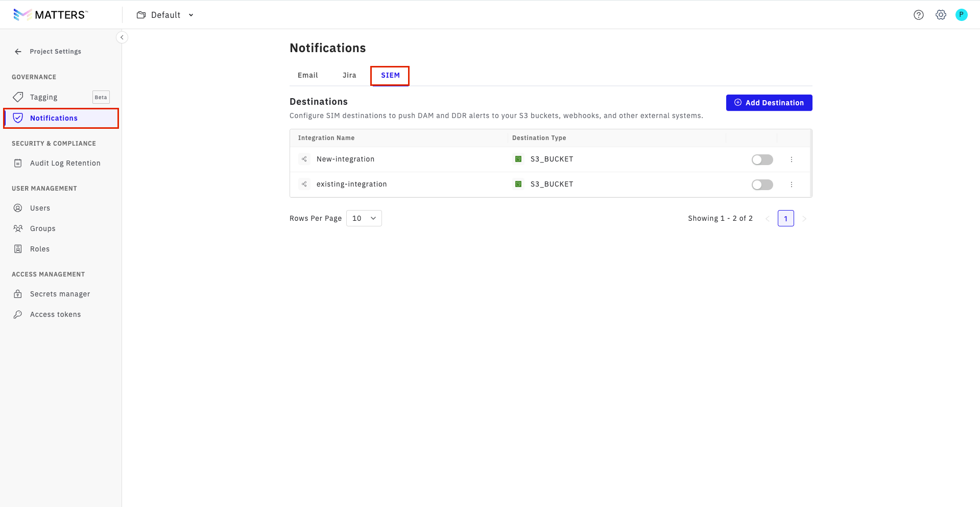Switch to the Jira tab
The height and width of the screenshot is (507, 980).
tap(349, 75)
